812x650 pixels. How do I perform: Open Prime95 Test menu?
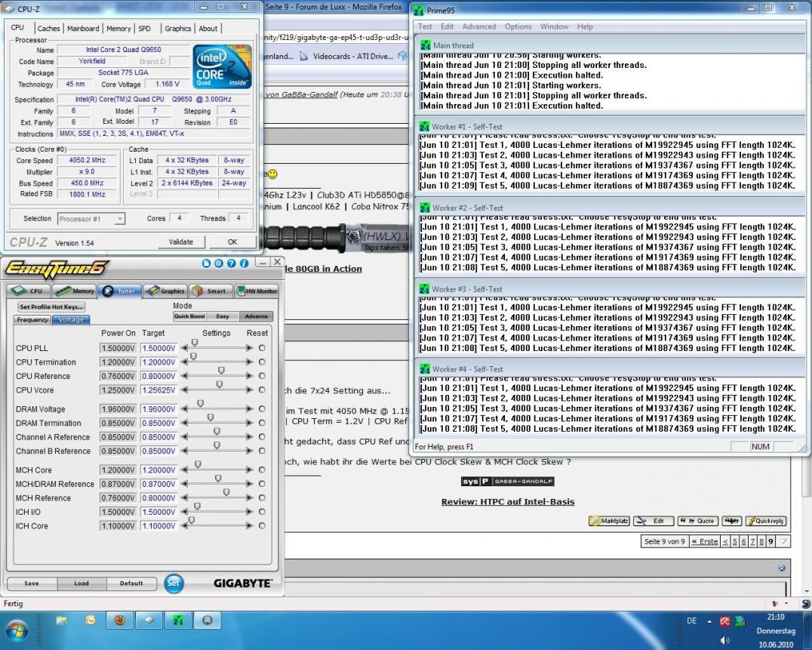[x=425, y=26]
